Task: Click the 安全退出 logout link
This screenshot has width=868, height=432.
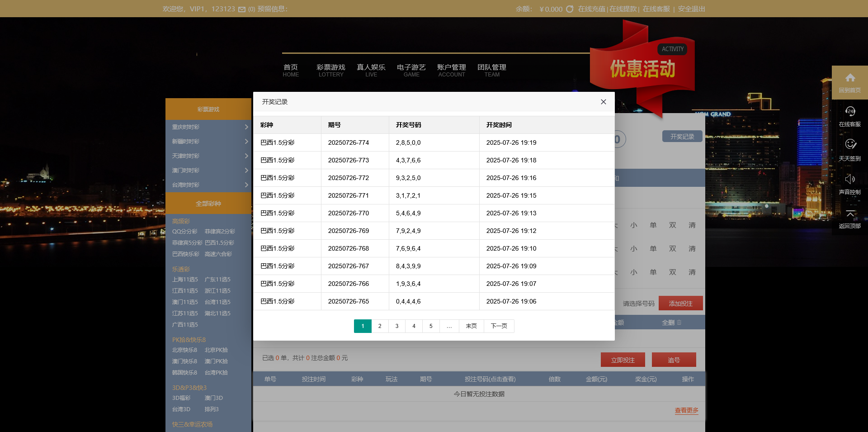Action: [x=691, y=9]
